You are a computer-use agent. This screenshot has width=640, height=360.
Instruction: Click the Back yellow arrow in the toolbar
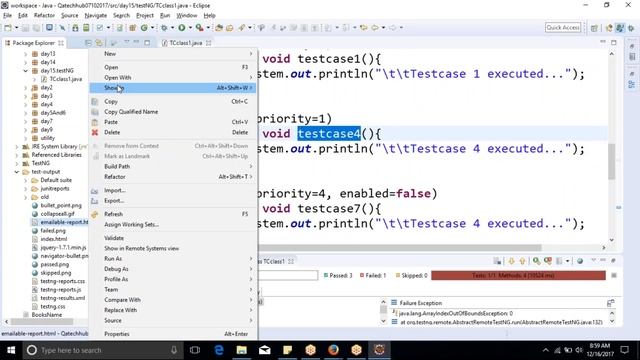(x=374, y=28)
